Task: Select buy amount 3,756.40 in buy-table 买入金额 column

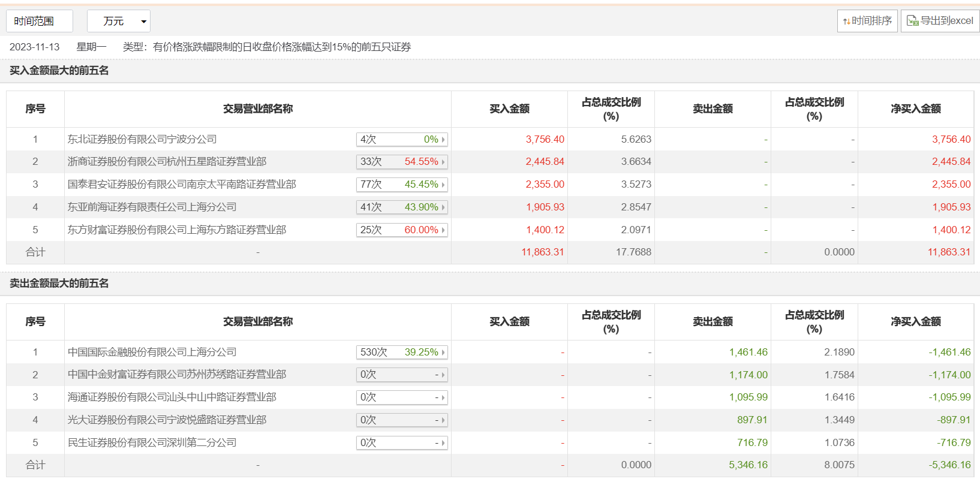Action: [x=545, y=139]
